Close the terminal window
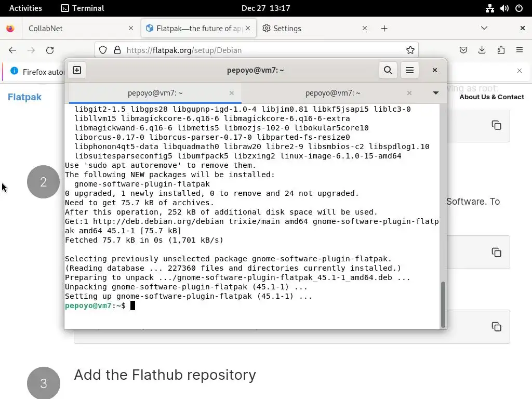Screen dimensions: 532x399 435,70
